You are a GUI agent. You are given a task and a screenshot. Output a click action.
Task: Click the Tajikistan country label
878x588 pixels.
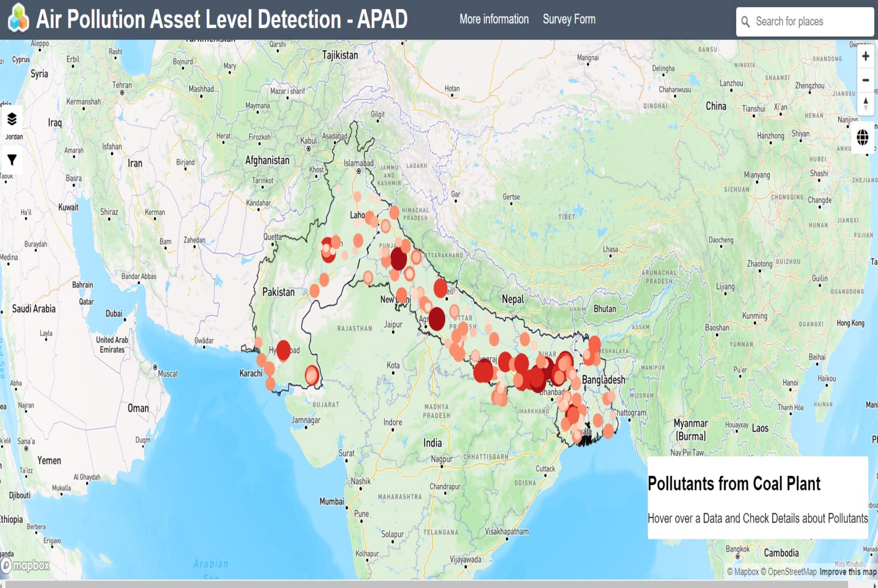[340, 55]
